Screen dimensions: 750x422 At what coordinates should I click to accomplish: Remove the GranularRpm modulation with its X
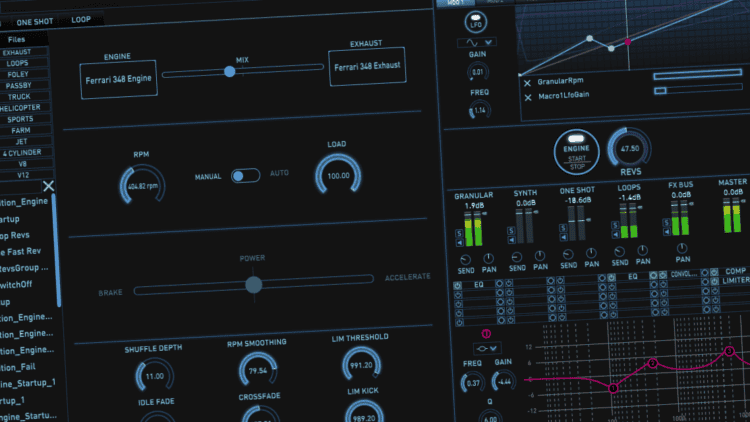click(527, 83)
